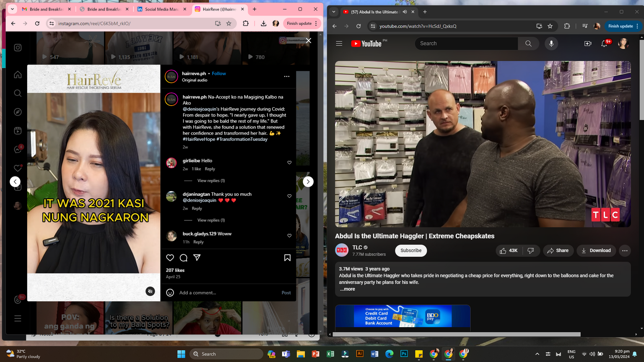The width and height of the screenshot is (644, 362).
Task: Dislike the YouTube video
Action: point(531,251)
